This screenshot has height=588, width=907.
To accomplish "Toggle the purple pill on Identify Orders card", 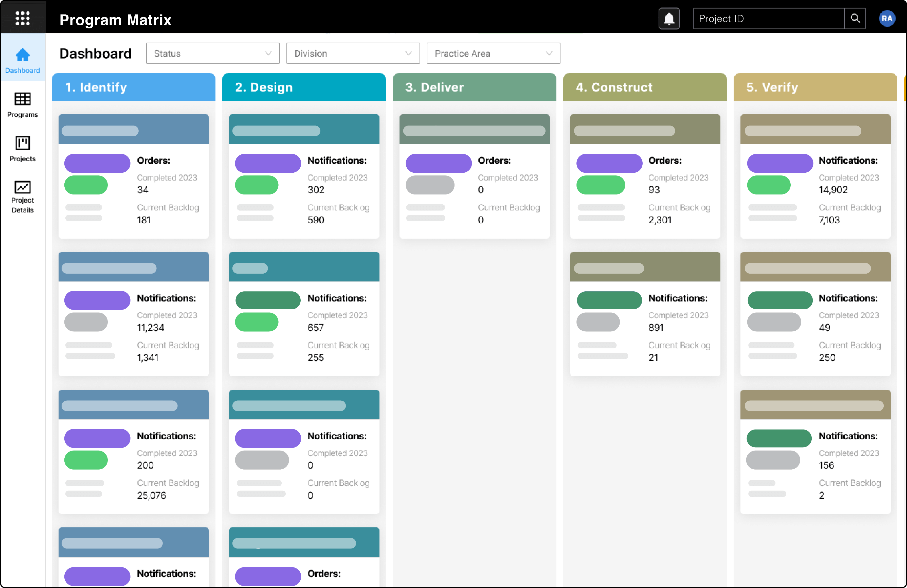I will pos(97,163).
